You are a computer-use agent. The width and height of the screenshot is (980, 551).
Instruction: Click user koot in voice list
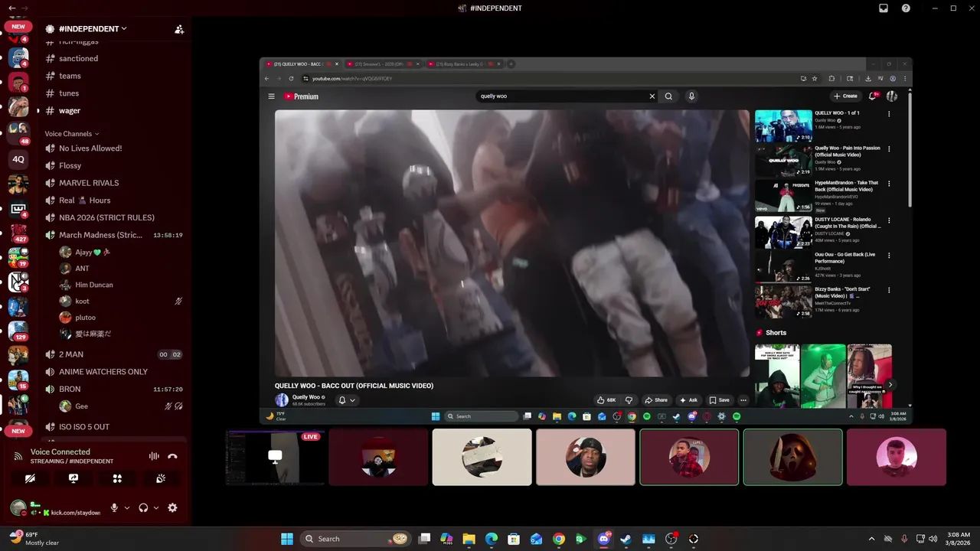point(82,302)
